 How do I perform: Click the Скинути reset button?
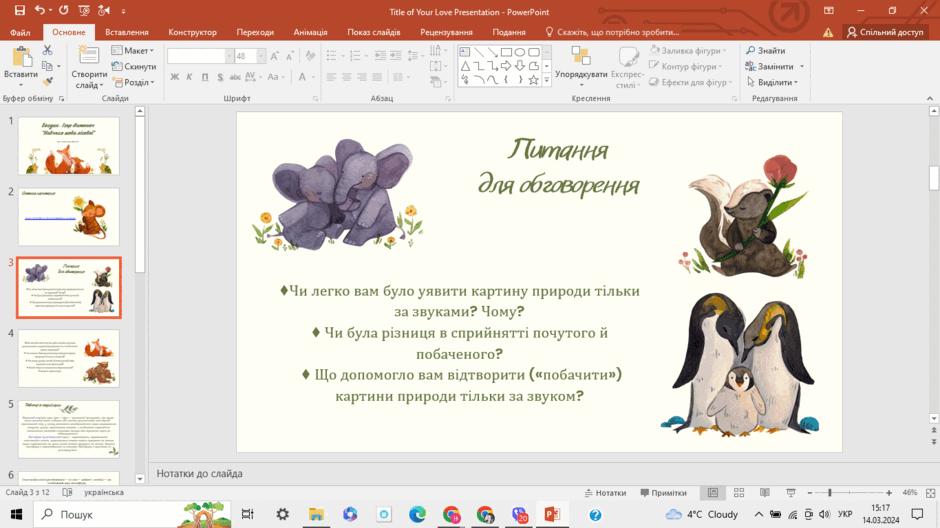(134, 67)
